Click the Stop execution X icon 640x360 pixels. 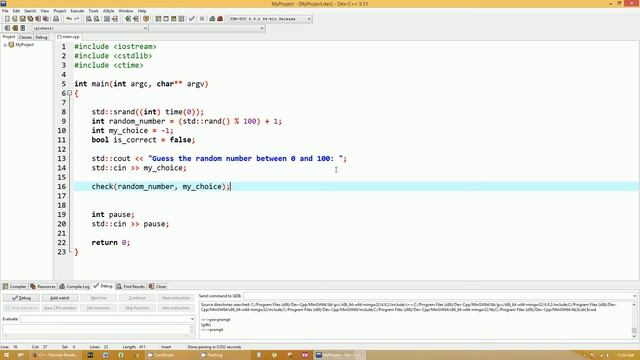coord(202,19)
